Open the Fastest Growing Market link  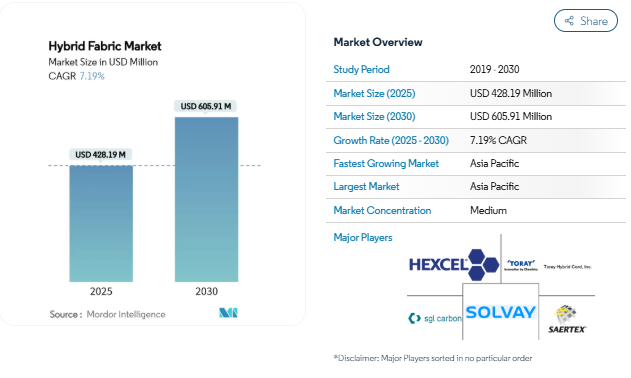(x=386, y=163)
